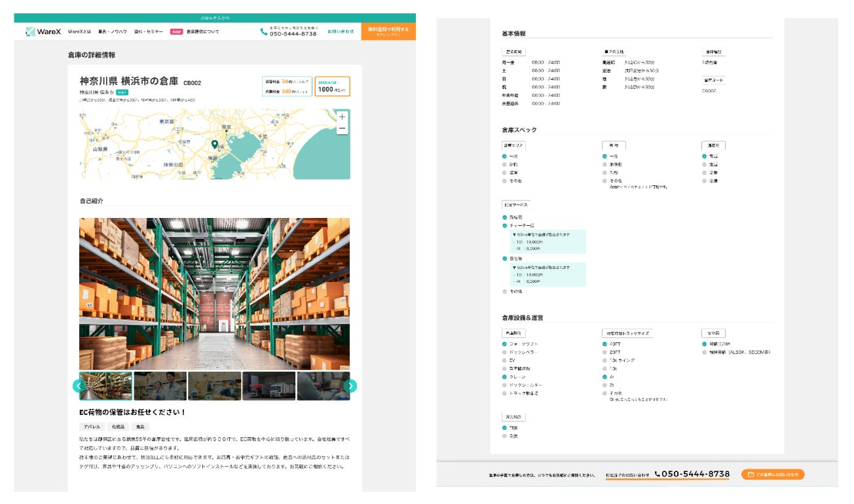Select the first warehouse shelves thumbnail
Screen dimensions: 854x504
[x=105, y=386]
